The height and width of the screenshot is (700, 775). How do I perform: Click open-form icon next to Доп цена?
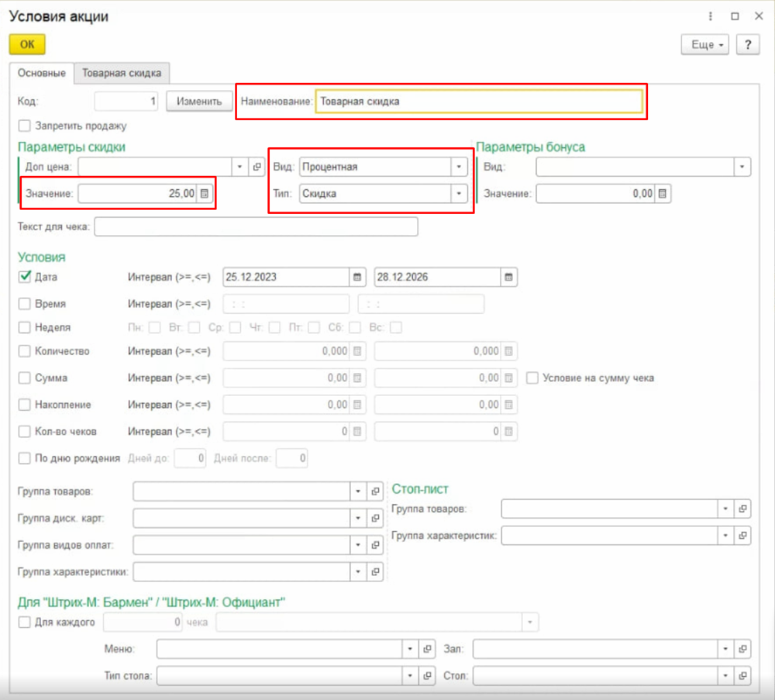(257, 167)
